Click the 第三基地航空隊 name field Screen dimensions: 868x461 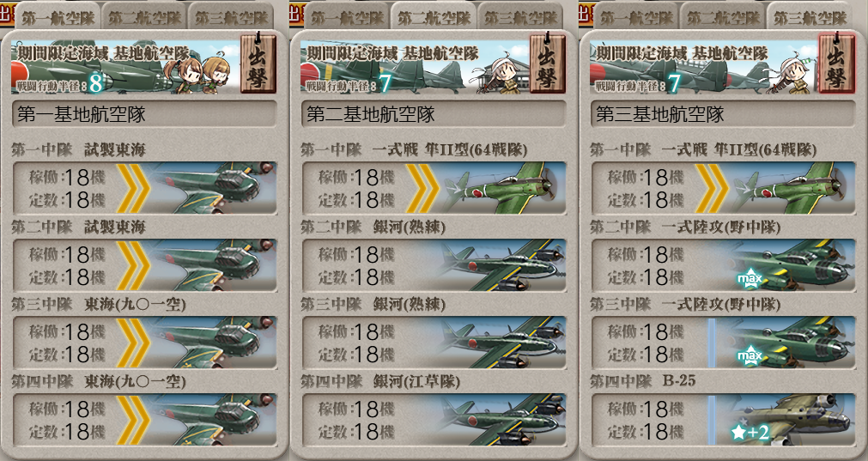724,114
